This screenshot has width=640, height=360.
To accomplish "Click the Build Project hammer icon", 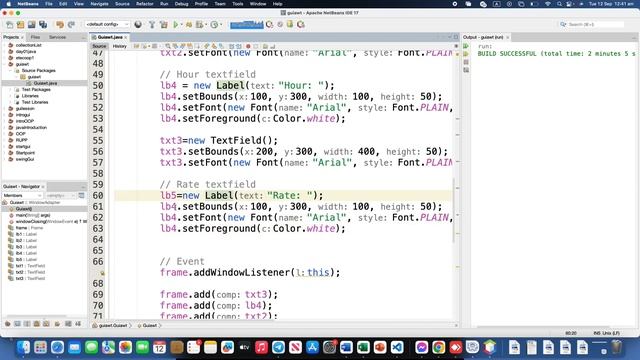I will (x=152, y=24).
